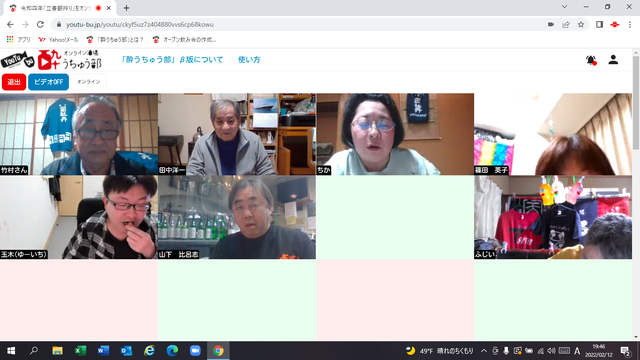
Task: Open a new tab with plus button
Action: (126, 8)
